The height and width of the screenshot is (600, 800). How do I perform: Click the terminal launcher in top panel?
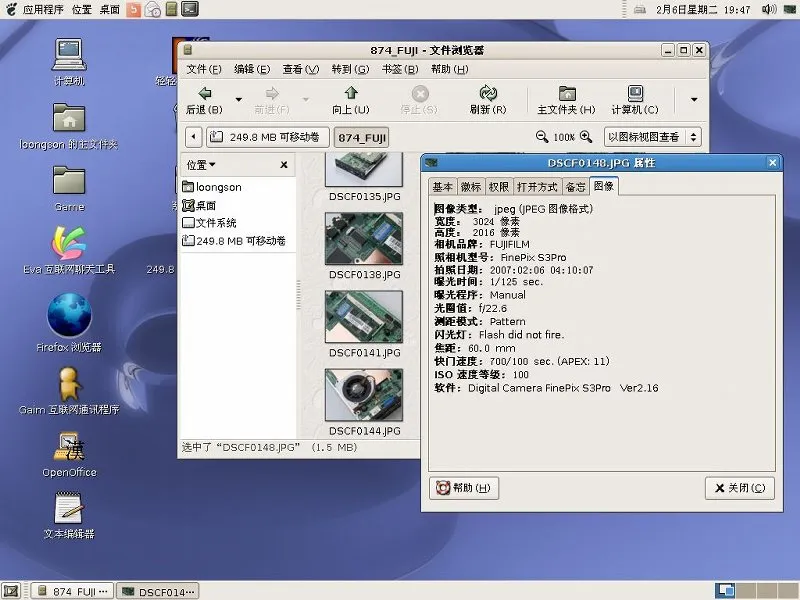click(x=189, y=9)
